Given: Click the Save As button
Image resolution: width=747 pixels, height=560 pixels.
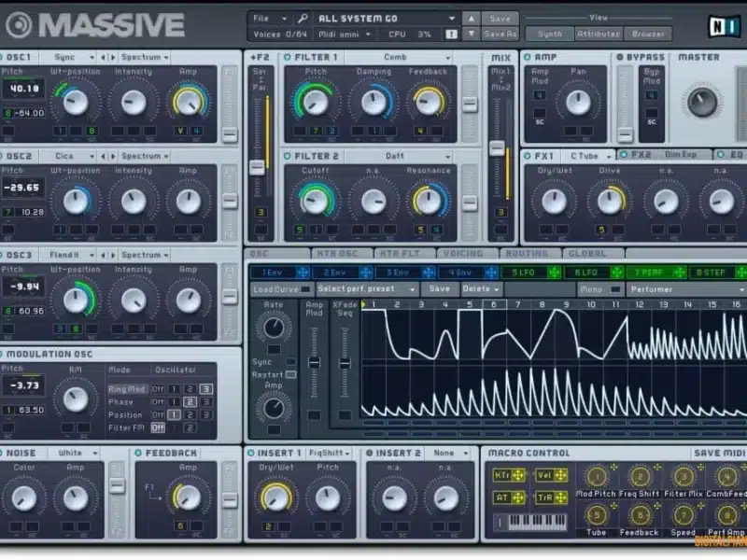Looking at the screenshot, I should [x=500, y=34].
